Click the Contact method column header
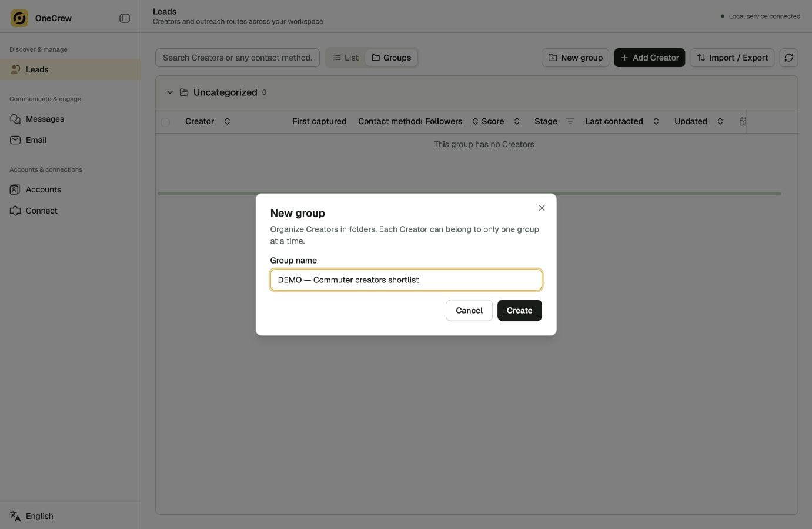 click(x=390, y=121)
